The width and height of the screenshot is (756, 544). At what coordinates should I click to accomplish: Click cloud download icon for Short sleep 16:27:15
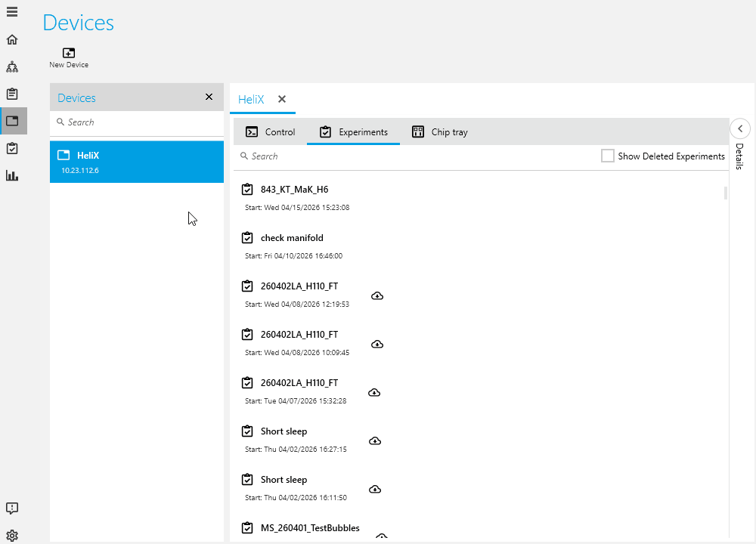(375, 441)
